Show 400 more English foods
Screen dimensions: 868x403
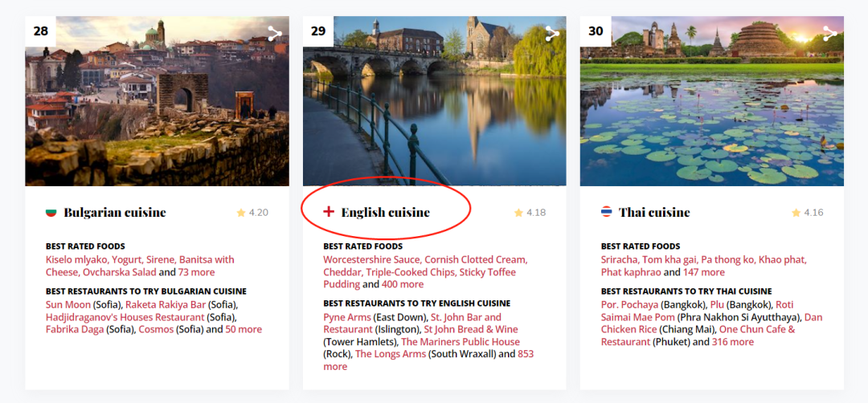(x=403, y=285)
